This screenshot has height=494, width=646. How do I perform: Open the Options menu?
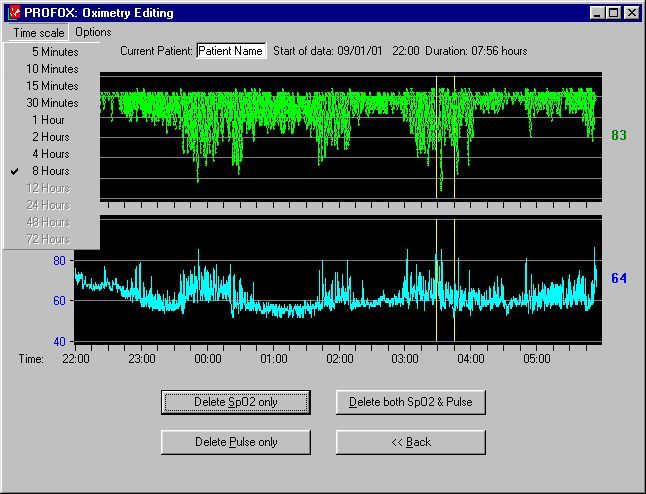coord(93,32)
